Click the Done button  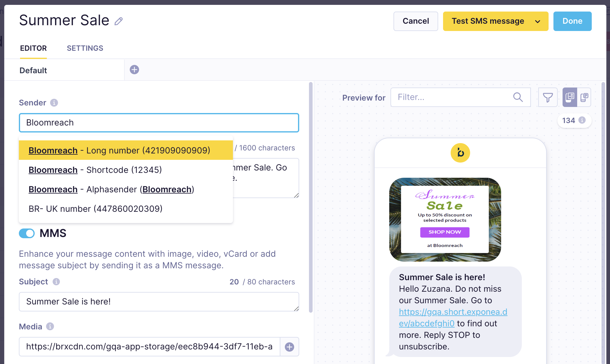[572, 21]
